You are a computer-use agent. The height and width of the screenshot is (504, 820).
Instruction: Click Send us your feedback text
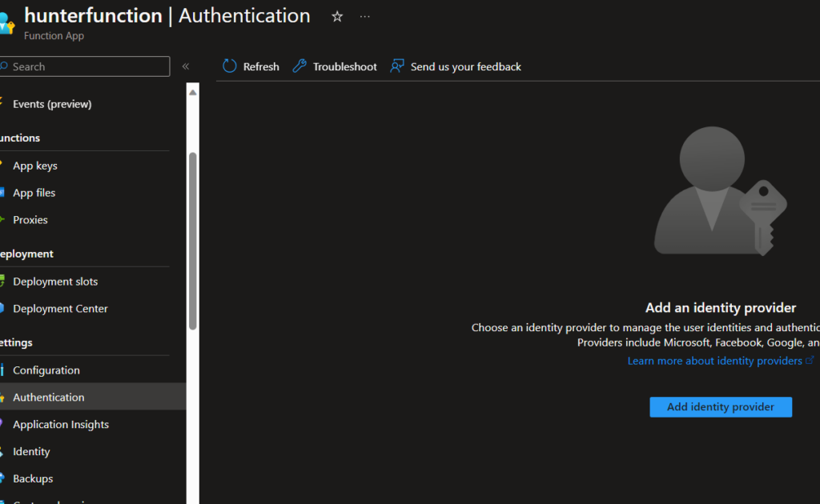(x=465, y=67)
